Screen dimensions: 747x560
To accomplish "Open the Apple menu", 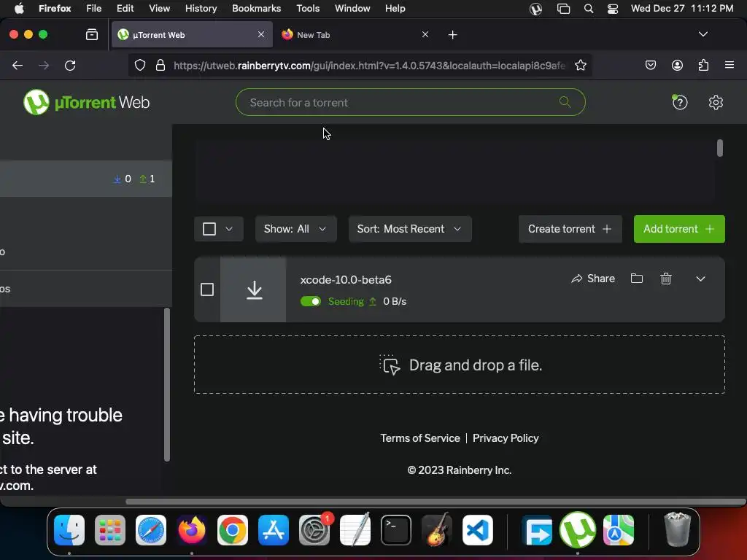I will pos(19,9).
